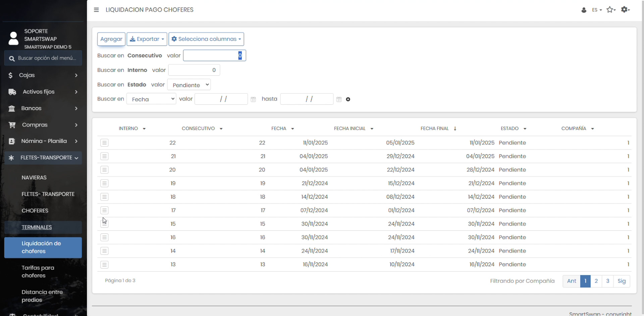
Task: Open the Fecha search field dropdown
Action: (151, 99)
